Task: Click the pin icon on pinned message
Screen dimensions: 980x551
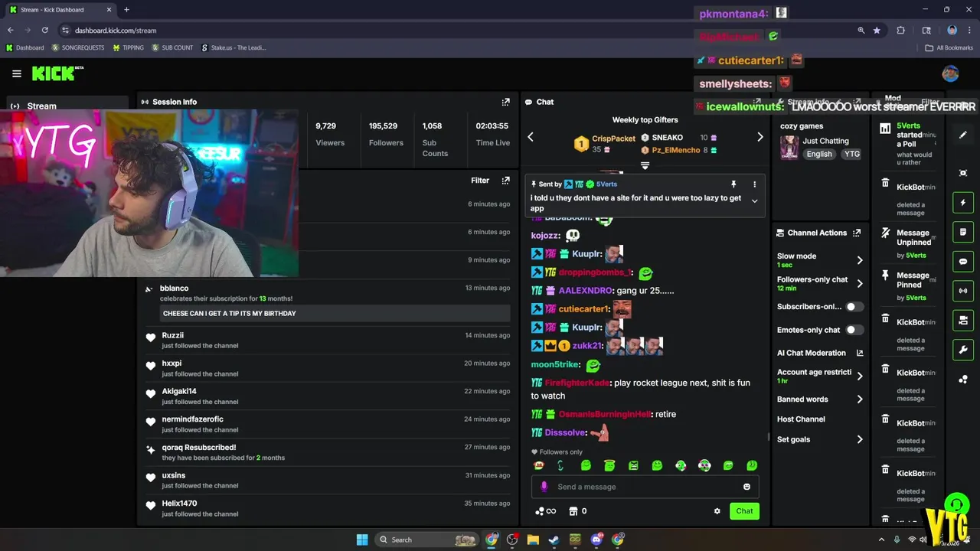Action: 733,184
